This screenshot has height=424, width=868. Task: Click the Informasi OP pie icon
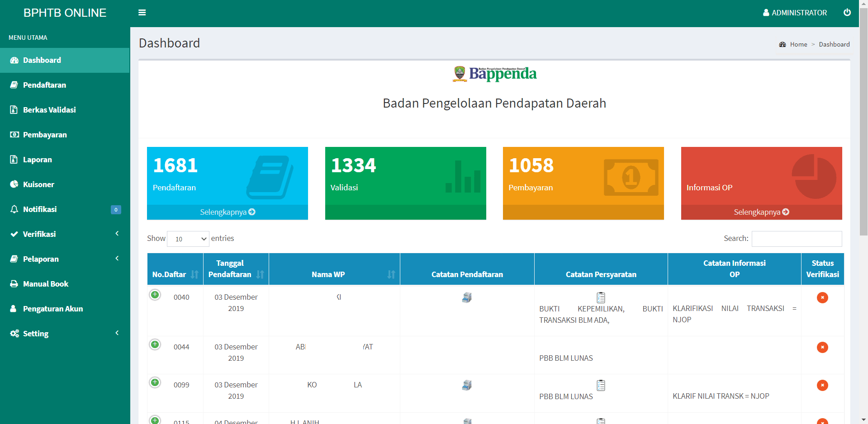pos(814,176)
